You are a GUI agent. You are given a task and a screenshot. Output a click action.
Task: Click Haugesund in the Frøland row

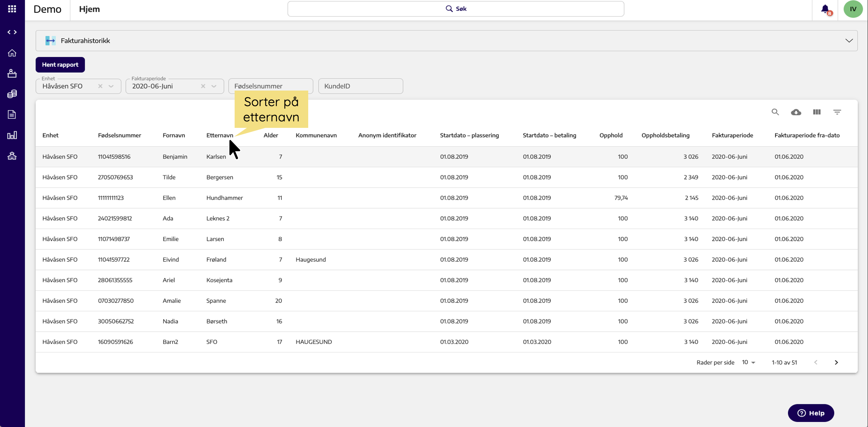311,259
